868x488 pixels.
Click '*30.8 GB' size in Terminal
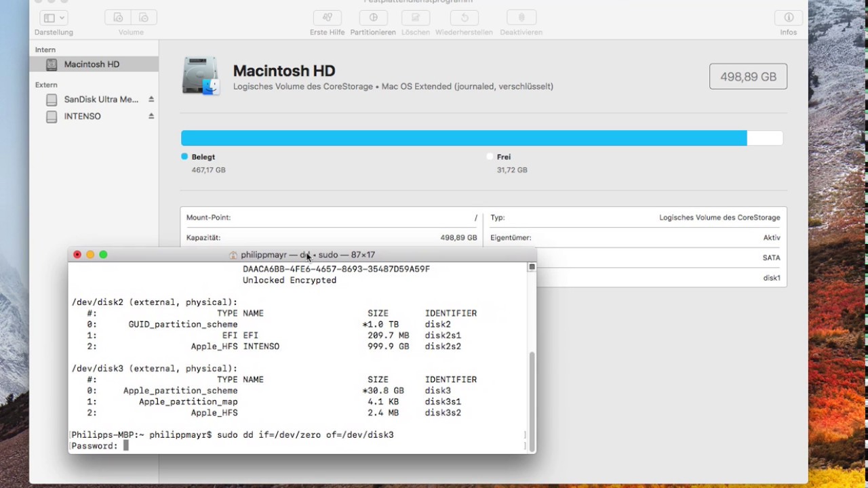pos(383,391)
